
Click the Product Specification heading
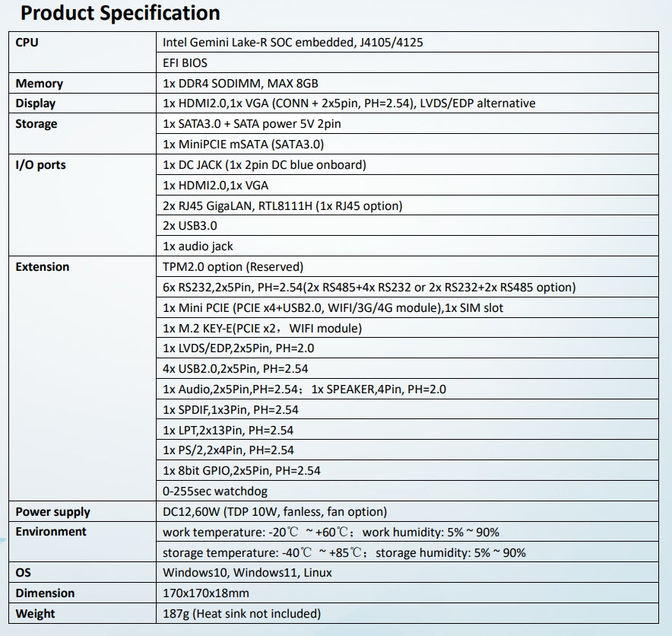(120, 13)
